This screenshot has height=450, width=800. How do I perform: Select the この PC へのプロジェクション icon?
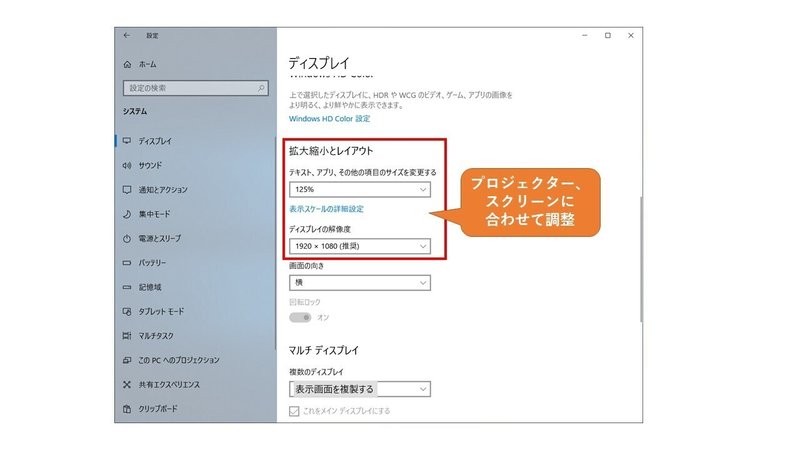(x=127, y=360)
